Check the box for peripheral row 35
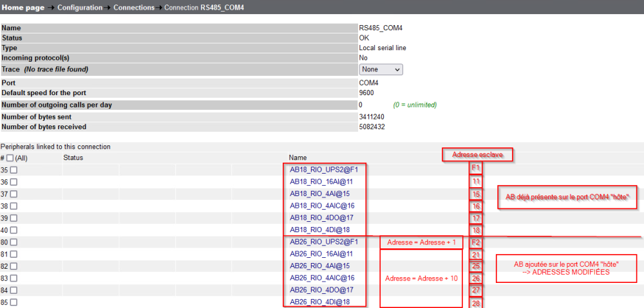644x308 pixels. tap(14, 170)
